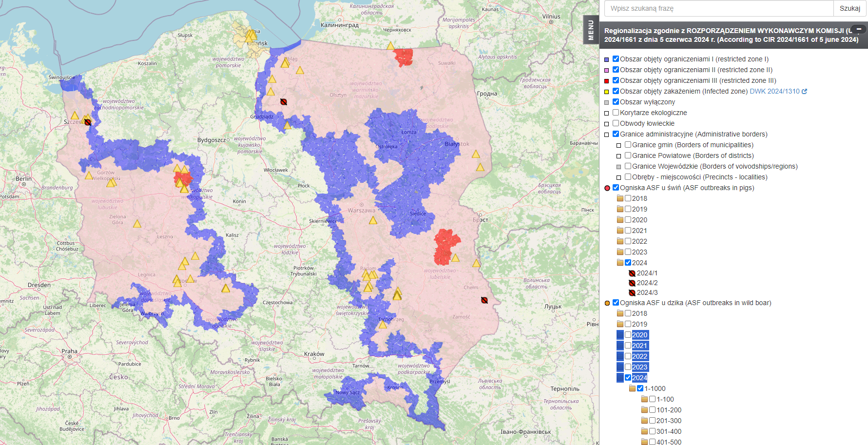
Task: Click the Szukaj search button
Action: pos(849,8)
